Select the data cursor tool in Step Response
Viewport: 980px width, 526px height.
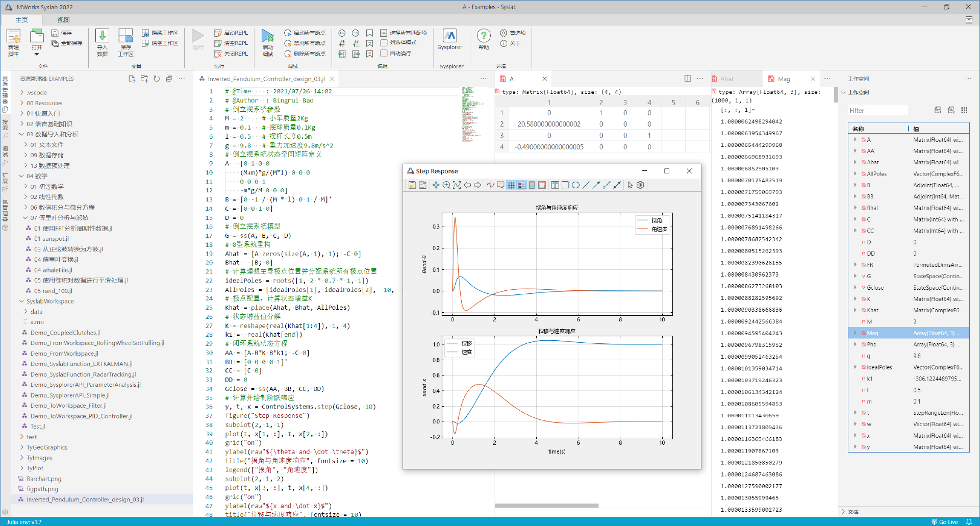(490, 185)
